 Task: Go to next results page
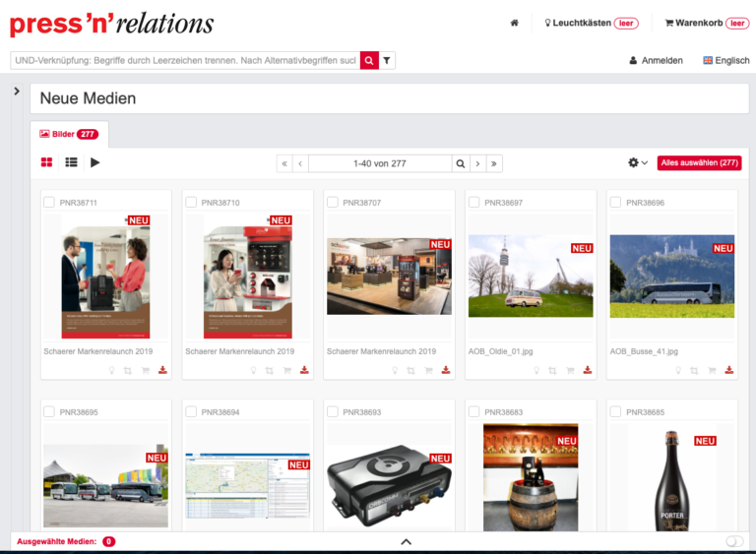(477, 164)
